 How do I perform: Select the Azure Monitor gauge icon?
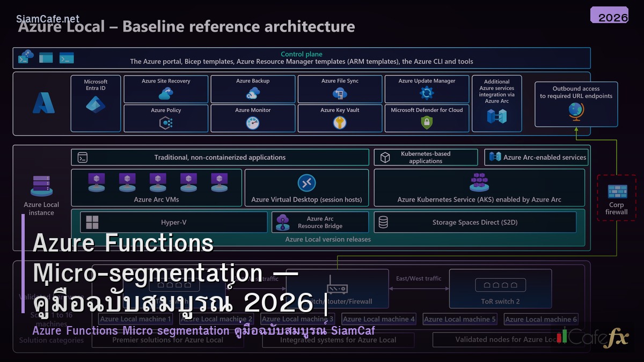click(253, 123)
